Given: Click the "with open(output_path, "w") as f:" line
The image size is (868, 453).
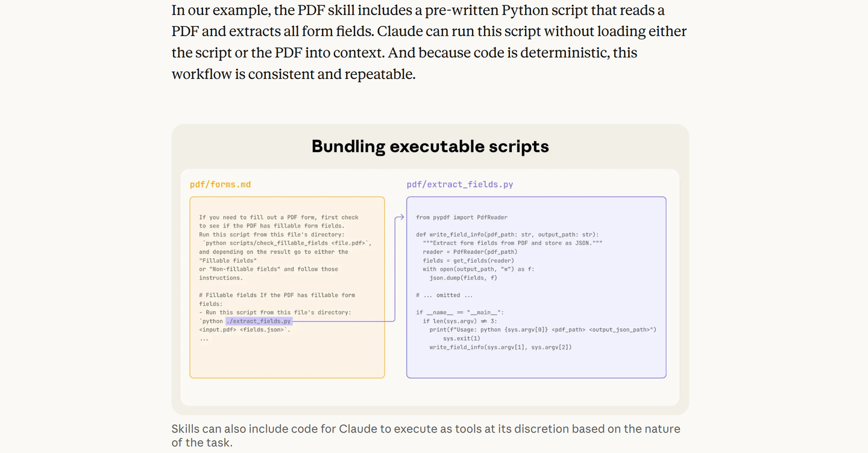Looking at the screenshot, I should (x=479, y=269).
